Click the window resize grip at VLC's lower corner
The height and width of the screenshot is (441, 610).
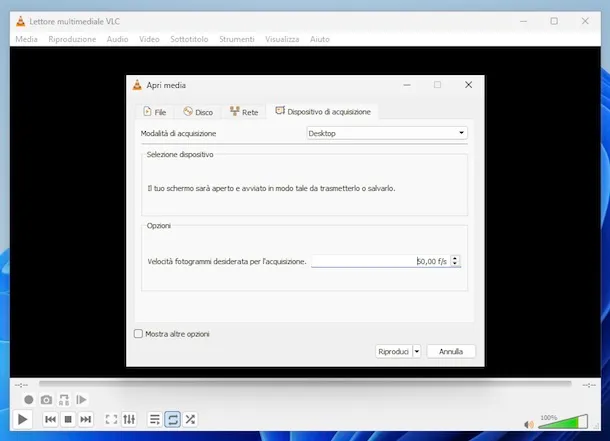pos(597,427)
